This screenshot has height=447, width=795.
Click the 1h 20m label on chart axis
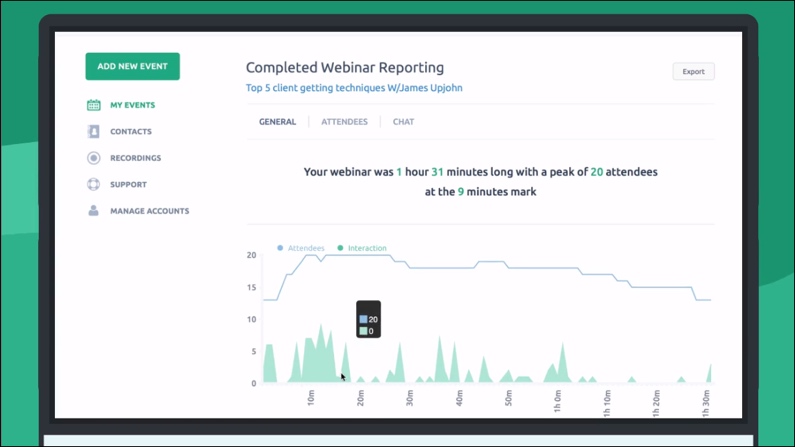pos(657,403)
